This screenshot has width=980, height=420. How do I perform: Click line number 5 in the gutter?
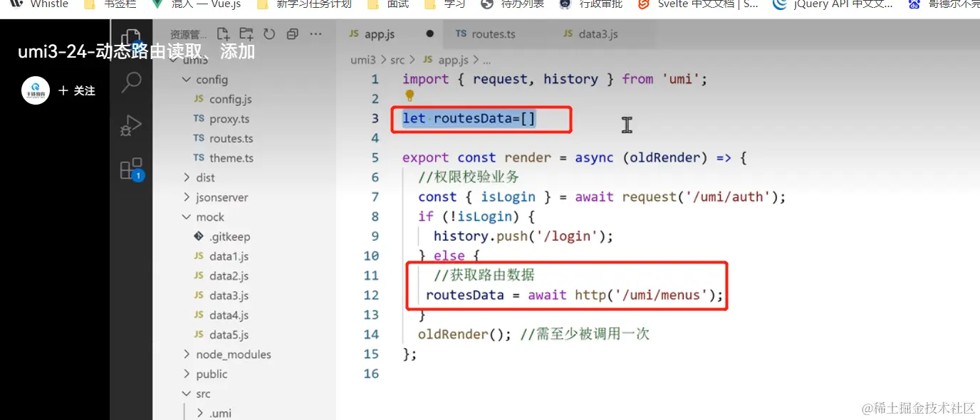375,157
